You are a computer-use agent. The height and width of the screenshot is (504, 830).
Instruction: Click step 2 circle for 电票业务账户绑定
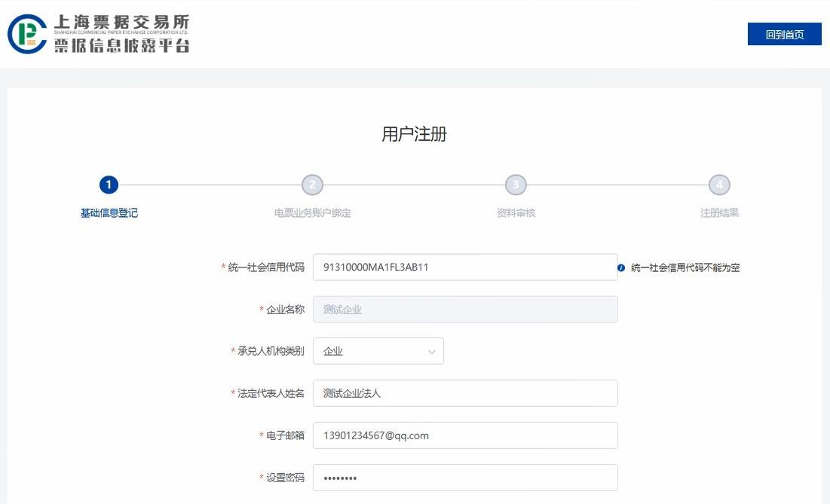pyautogui.click(x=312, y=185)
